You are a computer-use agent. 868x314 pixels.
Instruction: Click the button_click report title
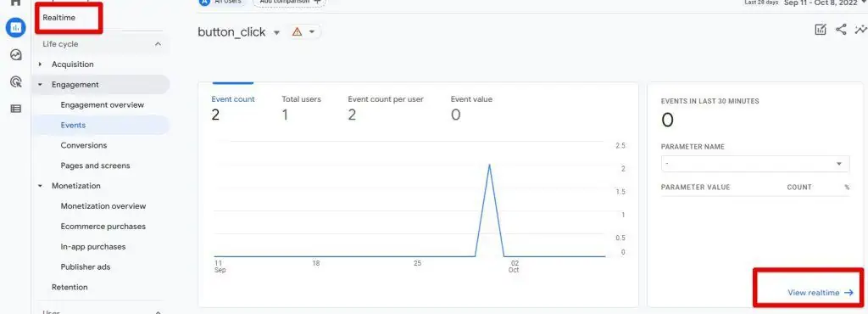click(x=231, y=32)
